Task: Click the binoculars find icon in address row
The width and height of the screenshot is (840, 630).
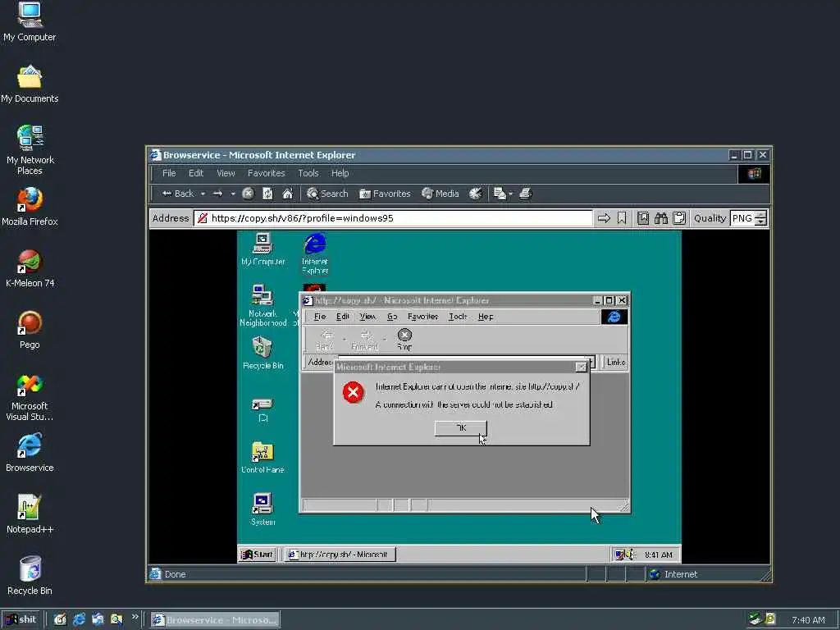Action: 661,218
